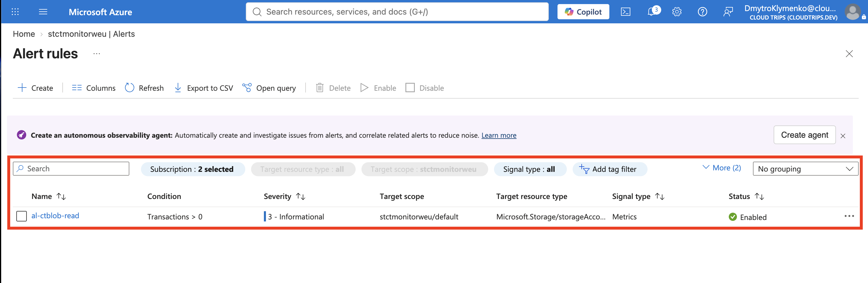Open the Signal type : all filter
Viewport: 868px width, 283px height.
point(530,169)
